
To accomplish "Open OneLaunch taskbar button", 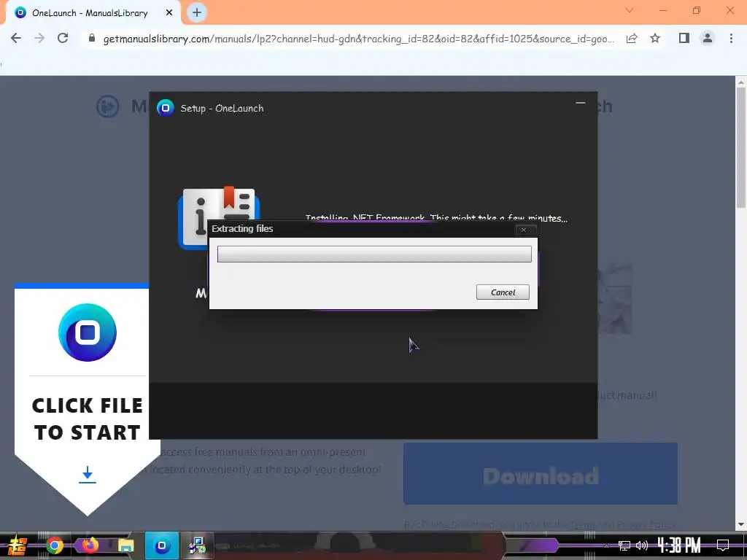I will [x=161, y=545].
